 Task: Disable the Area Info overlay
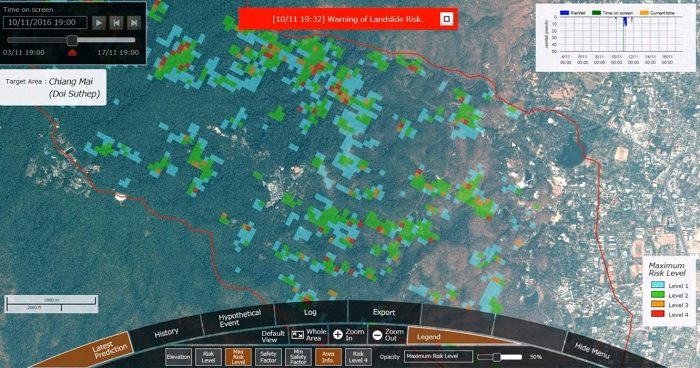pos(328,357)
